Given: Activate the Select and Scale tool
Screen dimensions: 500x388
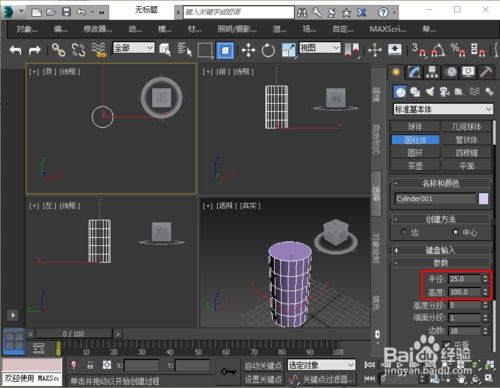Looking at the screenshot, I should click(x=289, y=50).
